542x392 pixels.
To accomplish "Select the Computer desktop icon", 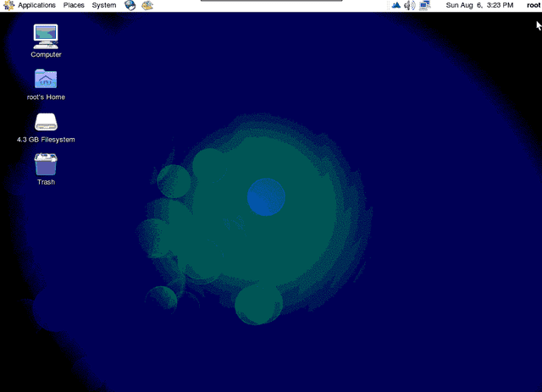I will (46, 35).
